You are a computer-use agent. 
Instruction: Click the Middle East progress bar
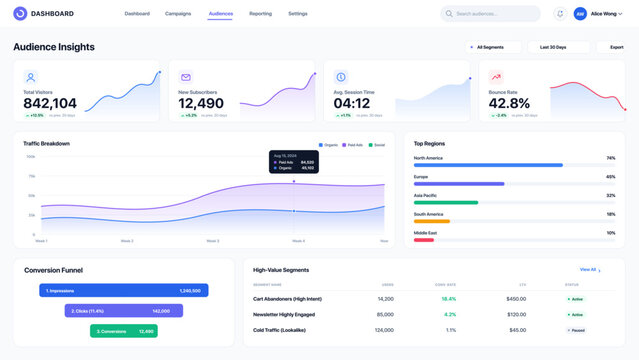coord(514,240)
